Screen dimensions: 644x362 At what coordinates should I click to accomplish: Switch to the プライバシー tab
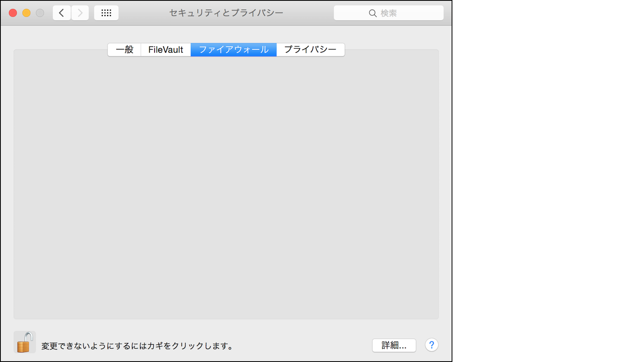point(310,50)
